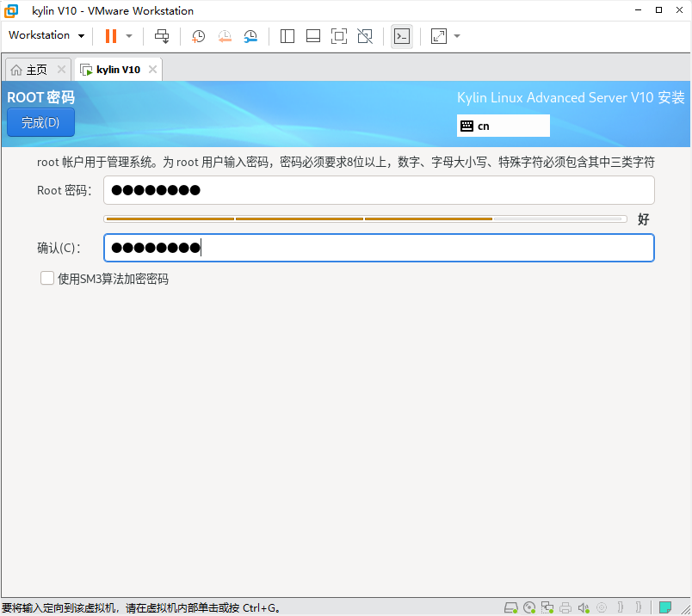Viewport: 692px width, 616px height.
Task: Take a snapshot of the VM
Action: 198,36
